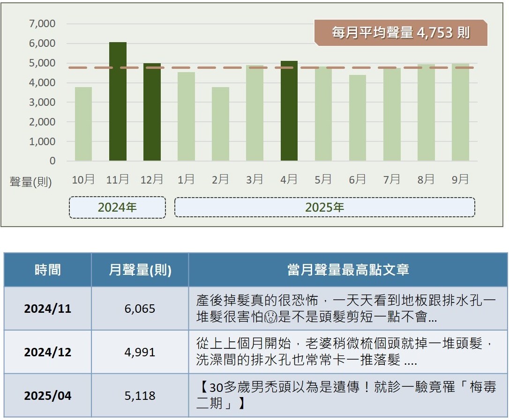Viewport: 509px width, 420px height.
Task: Click the 6,065 value in table
Action: pyautogui.click(x=140, y=309)
